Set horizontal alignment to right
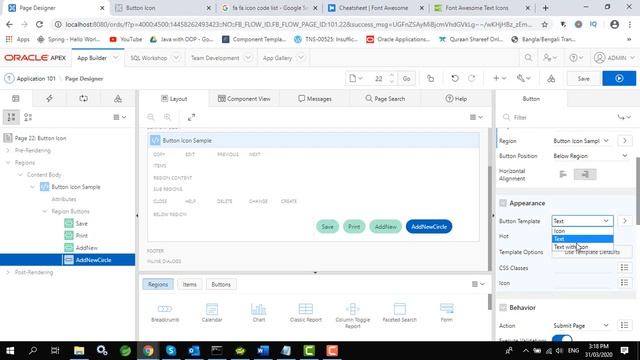Screen dimensions: 640x360 585,174
